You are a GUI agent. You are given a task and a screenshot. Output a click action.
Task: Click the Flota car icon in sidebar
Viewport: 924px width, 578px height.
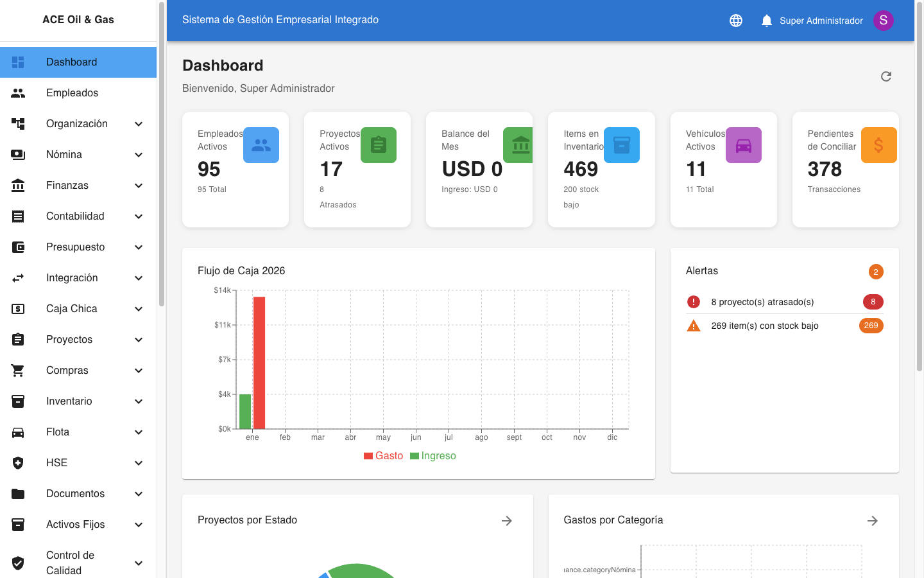(17, 432)
